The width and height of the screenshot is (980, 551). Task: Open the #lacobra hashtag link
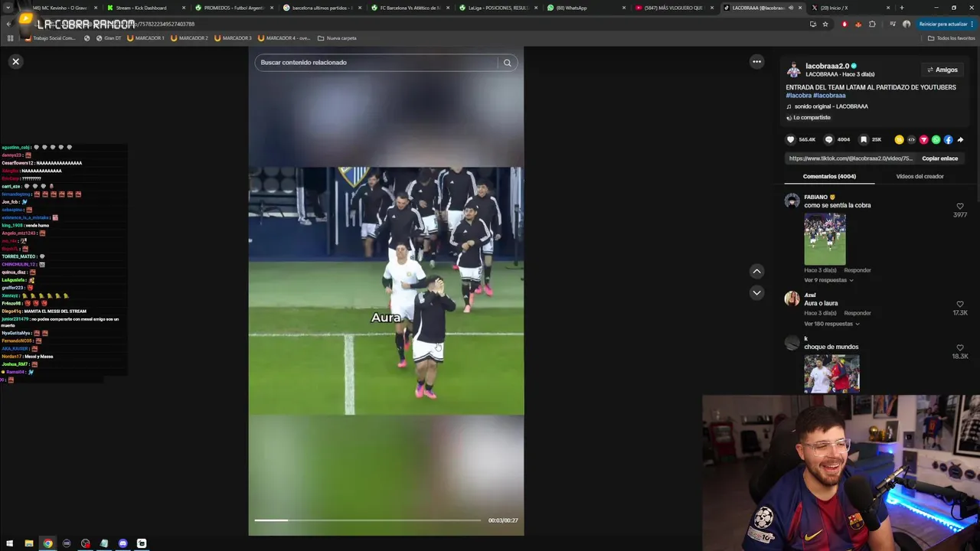(x=799, y=96)
